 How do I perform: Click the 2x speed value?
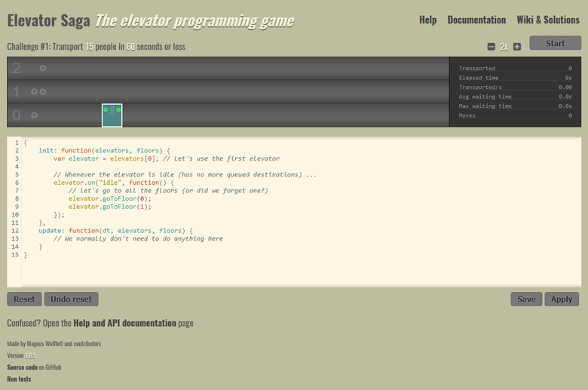504,47
